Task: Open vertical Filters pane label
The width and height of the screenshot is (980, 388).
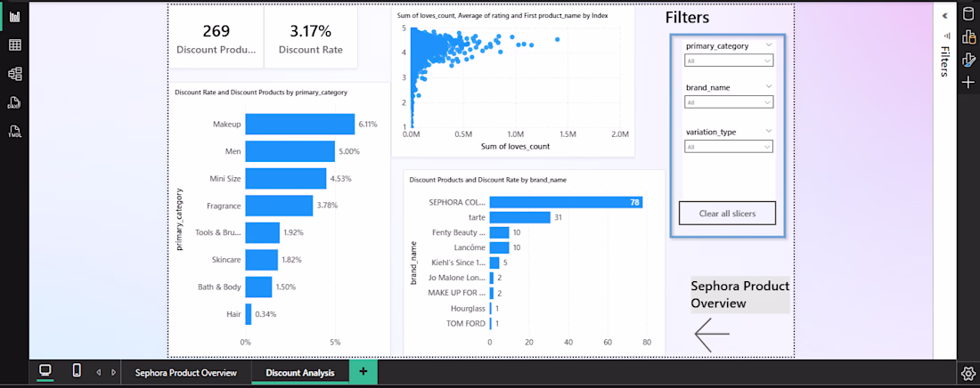Action: pyautogui.click(x=945, y=61)
